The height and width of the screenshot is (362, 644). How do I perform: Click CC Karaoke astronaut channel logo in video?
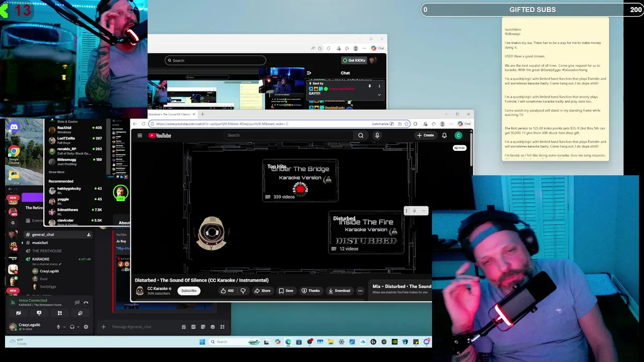pos(212,233)
